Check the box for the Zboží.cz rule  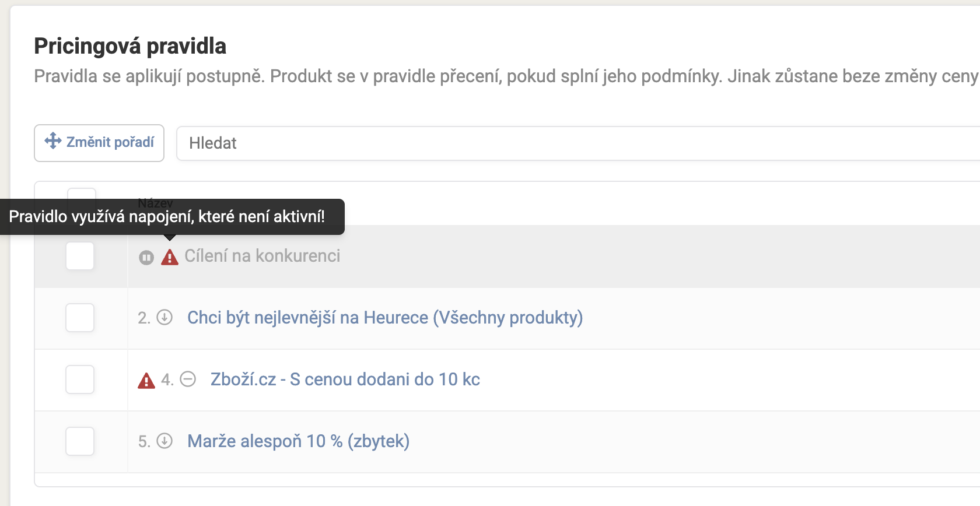(80, 379)
